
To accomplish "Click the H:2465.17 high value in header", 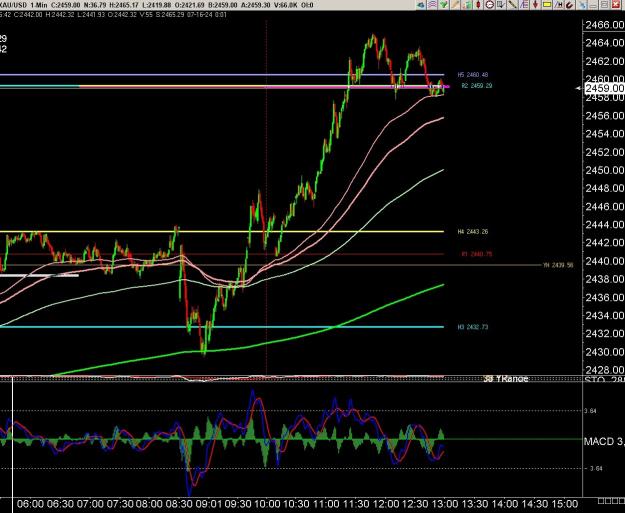I will coord(124,5).
